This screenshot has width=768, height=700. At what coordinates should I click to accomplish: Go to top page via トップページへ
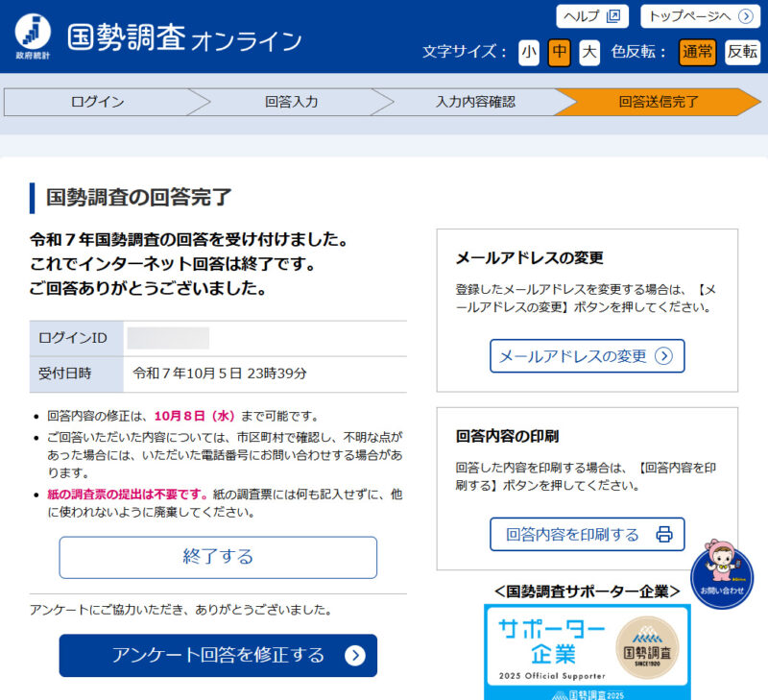tap(700, 16)
